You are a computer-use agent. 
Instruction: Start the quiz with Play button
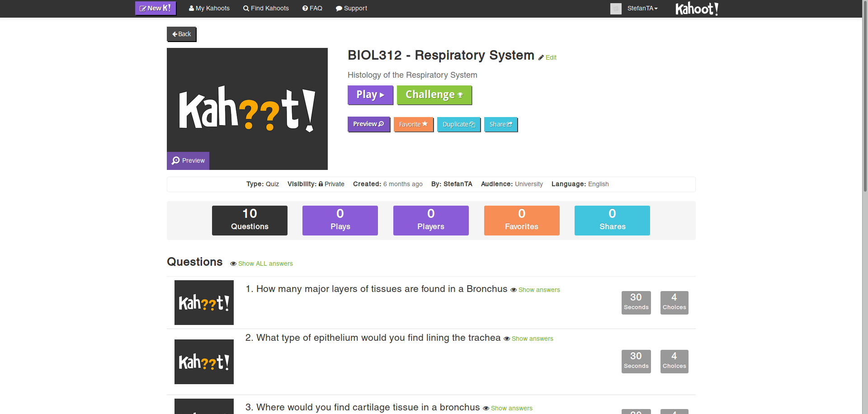tap(370, 95)
